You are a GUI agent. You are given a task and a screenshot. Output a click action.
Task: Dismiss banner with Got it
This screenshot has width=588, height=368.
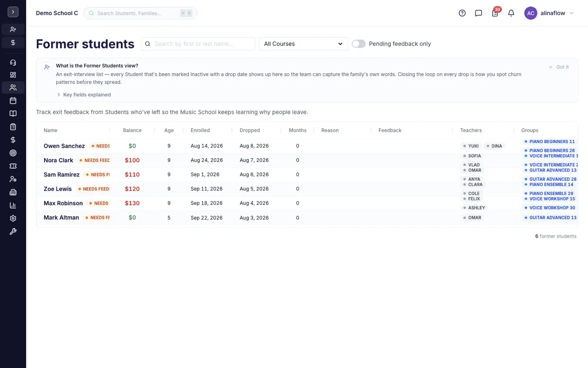[x=559, y=67]
